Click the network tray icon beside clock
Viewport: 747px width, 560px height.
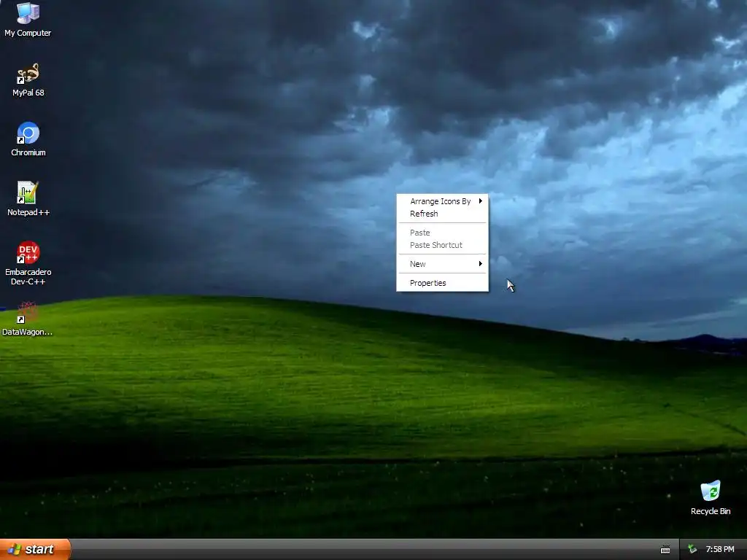692,549
